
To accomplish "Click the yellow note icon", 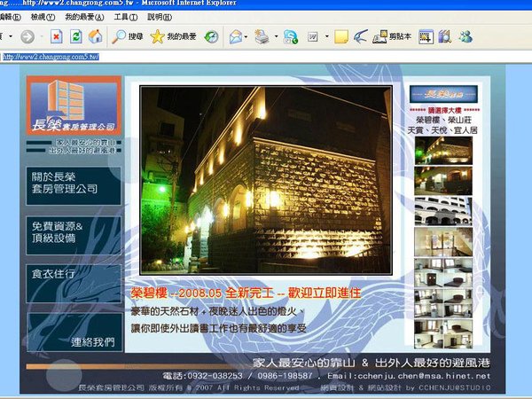I will [x=341, y=36].
